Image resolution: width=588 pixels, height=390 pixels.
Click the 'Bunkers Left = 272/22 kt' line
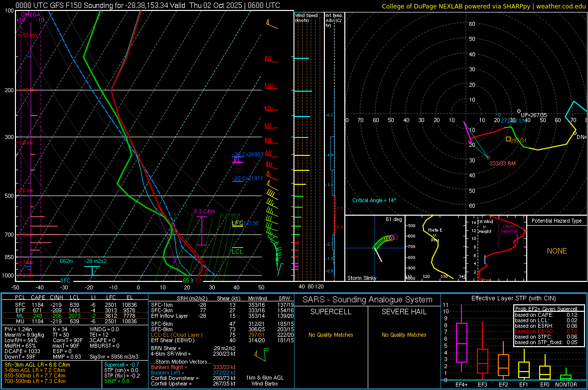(193, 373)
